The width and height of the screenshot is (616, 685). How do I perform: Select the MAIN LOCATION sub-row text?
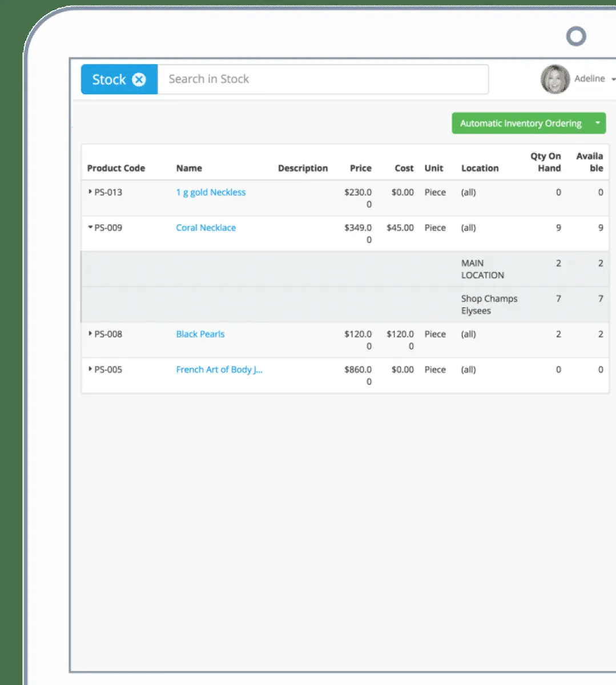(x=482, y=269)
